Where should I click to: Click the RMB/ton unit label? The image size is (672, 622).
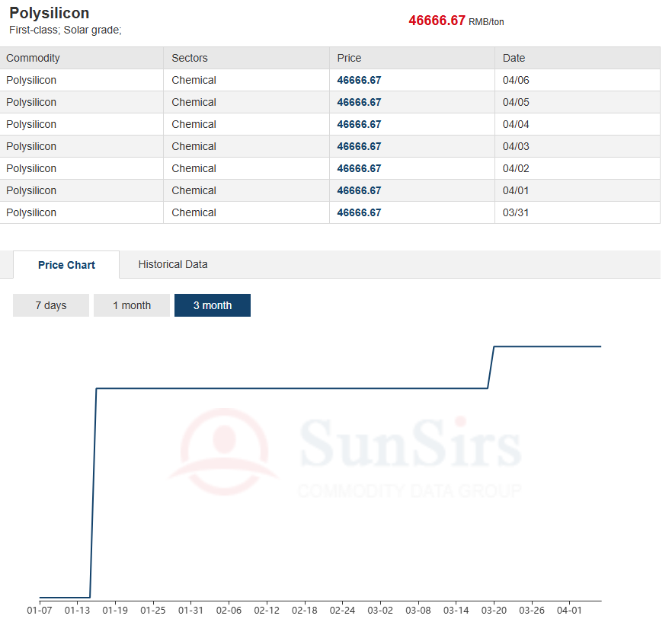point(486,22)
